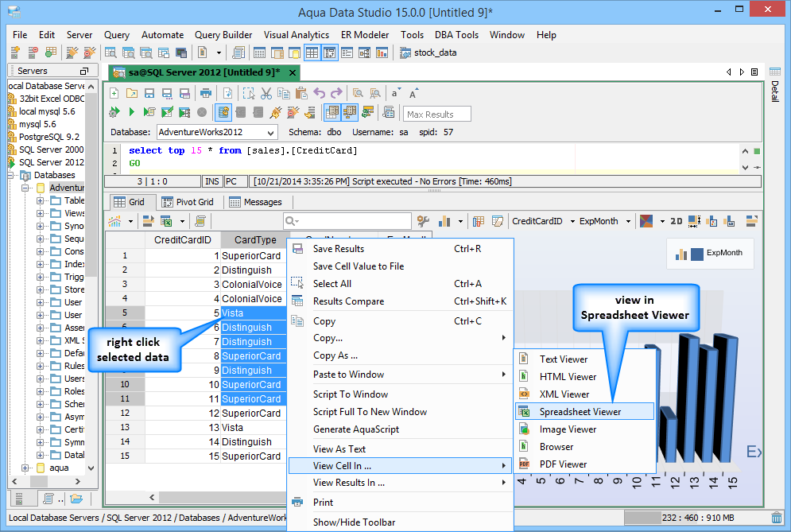Image resolution: width=791 pixels, height=532 pixels.
Task: Switch to the Pivot Grid tab
Action: (x=188, y=202)
